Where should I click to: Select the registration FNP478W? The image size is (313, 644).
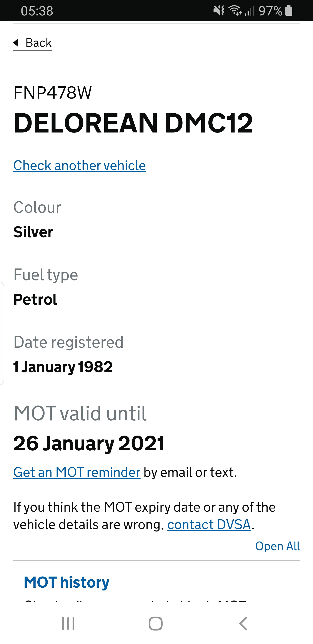point(53,92)
